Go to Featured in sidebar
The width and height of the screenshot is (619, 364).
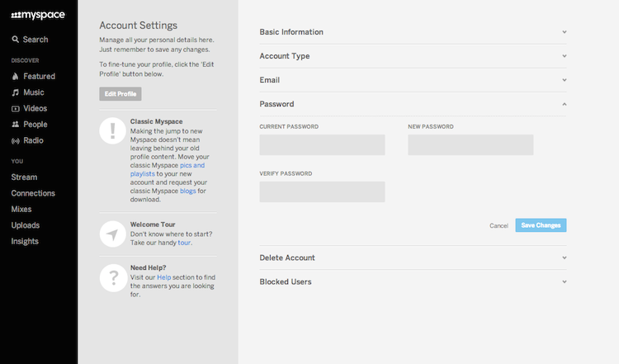39,76
